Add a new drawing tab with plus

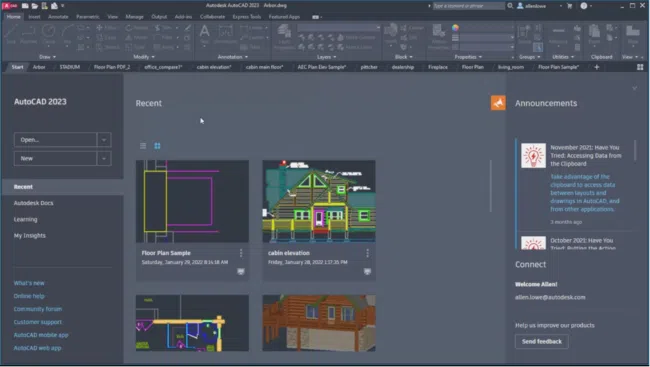tap(597, 67)
